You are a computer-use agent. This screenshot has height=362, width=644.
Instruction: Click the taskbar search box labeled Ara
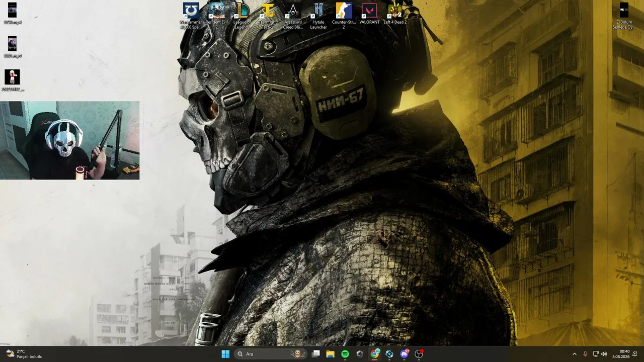pos(272,354)
